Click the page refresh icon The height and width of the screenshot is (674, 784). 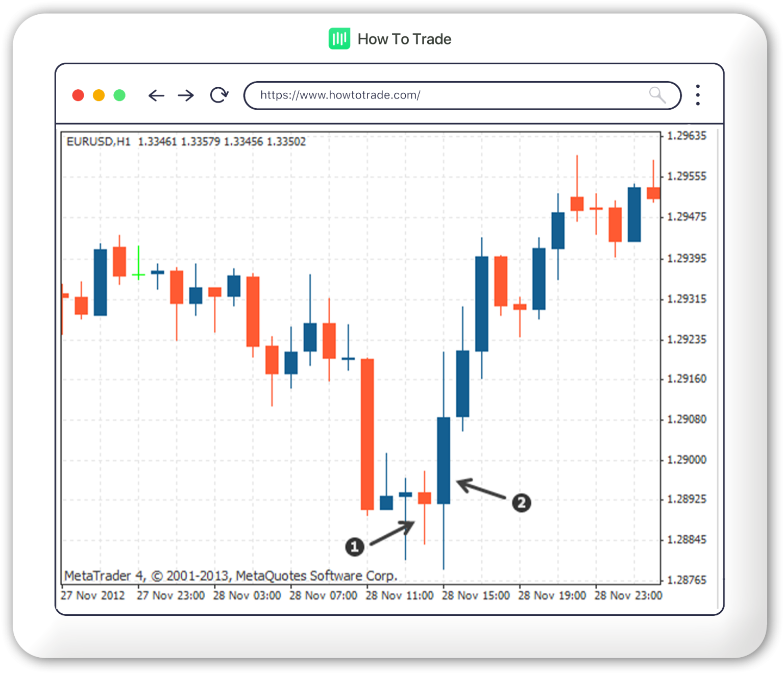point(218,95)
